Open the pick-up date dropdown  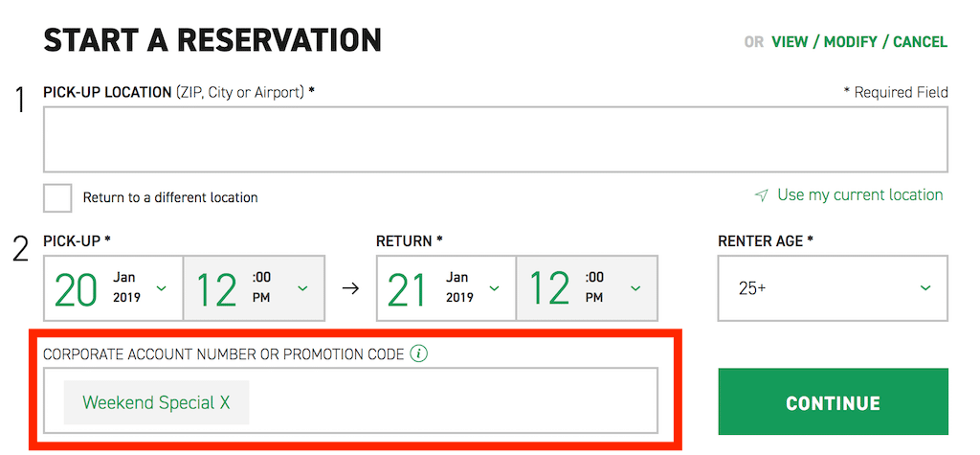113,288
